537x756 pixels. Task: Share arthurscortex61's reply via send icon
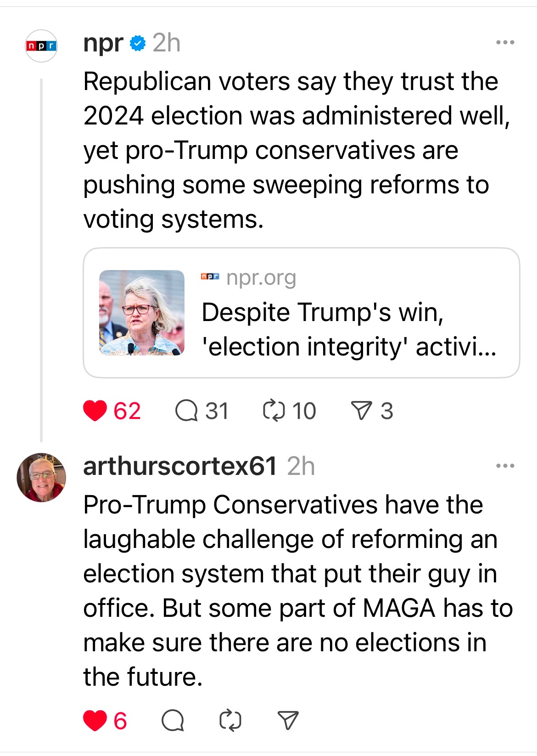click(x=288, y=720)
